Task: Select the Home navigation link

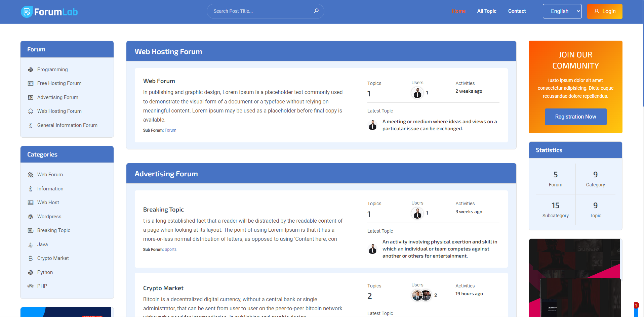Action: coord(458,11)
